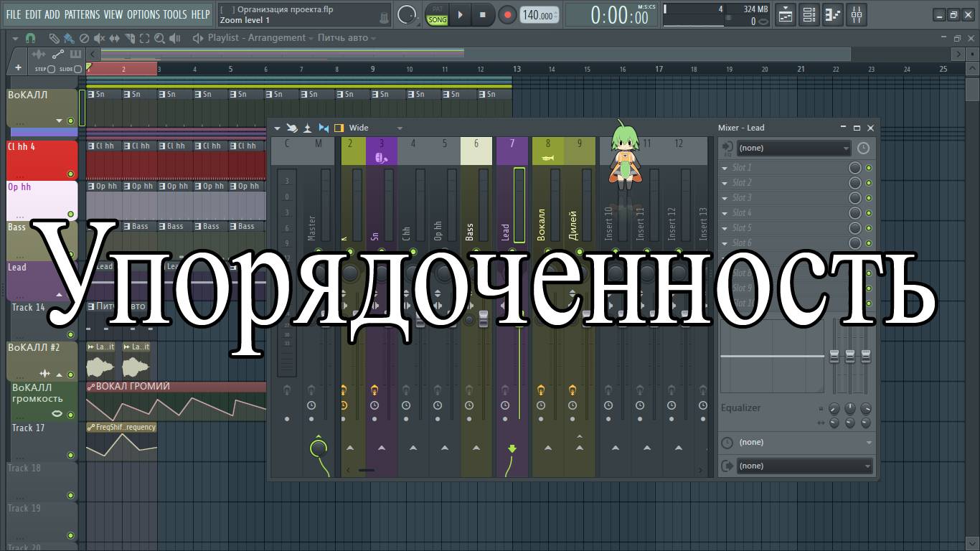Expand Slot 1 effect menu arrow
This screenshot has height=551, width=980.
725,168
